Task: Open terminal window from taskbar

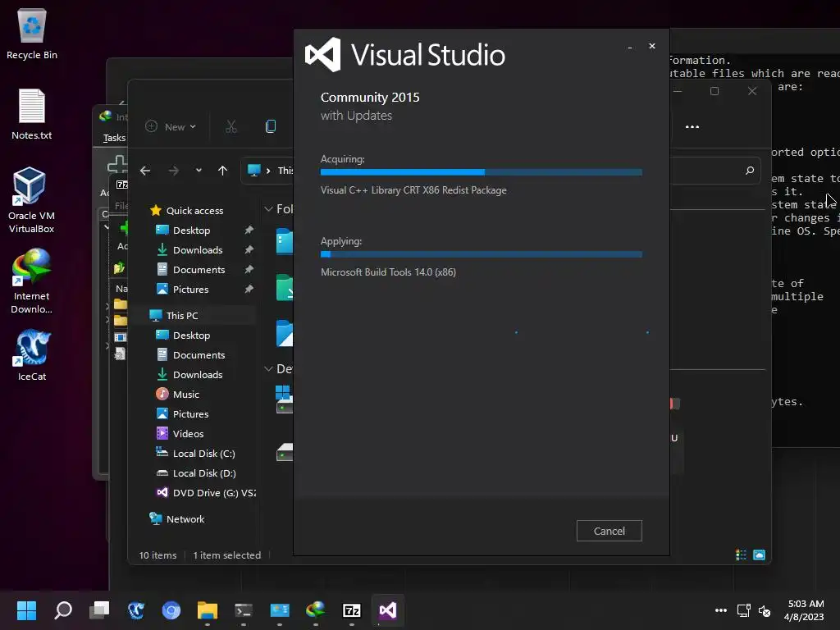Action: tap(243, 610)
